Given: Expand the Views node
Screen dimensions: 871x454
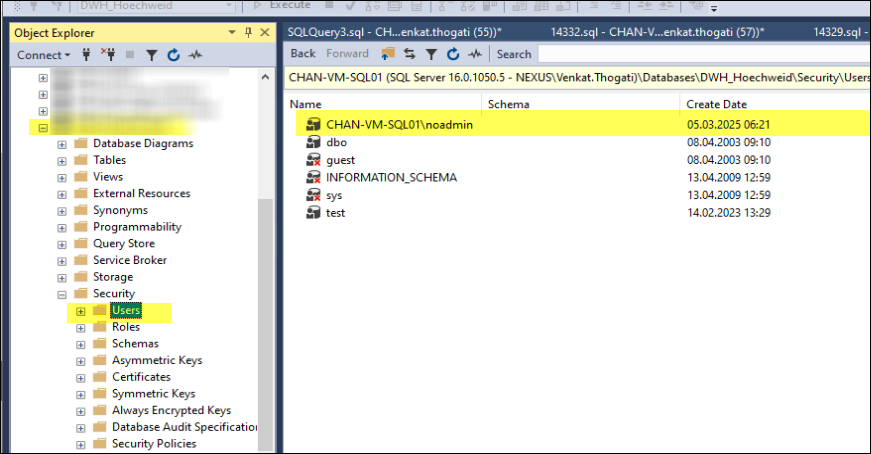Looking at the screenshot, I should (62, 178).
